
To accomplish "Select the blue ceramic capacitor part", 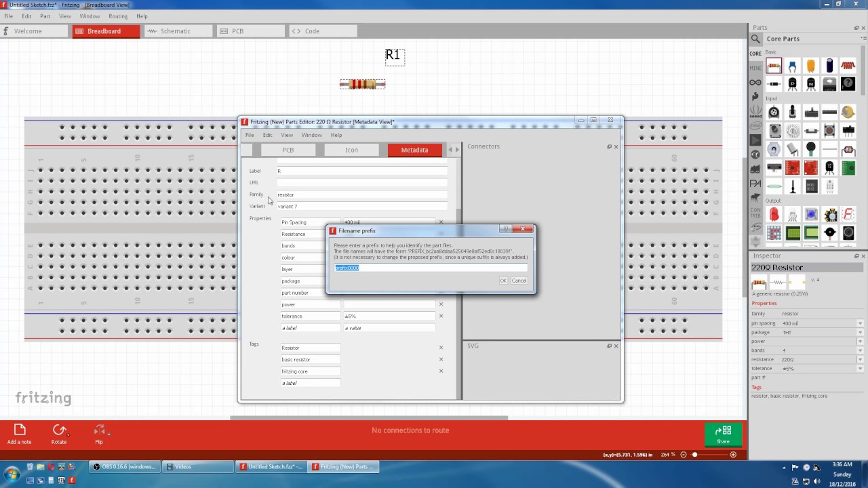I will tap(792, 66).
